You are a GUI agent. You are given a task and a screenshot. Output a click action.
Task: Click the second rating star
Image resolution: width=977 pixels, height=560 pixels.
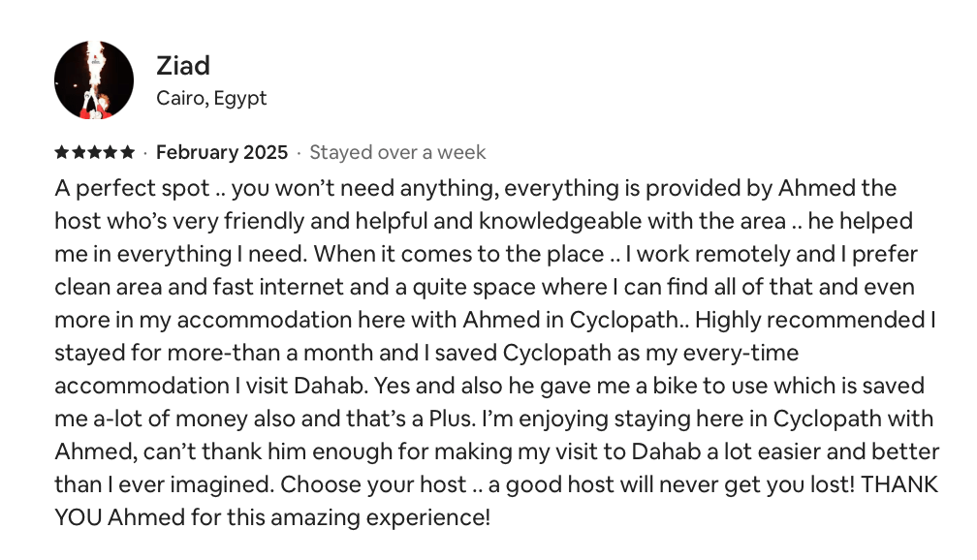point(79,152)
